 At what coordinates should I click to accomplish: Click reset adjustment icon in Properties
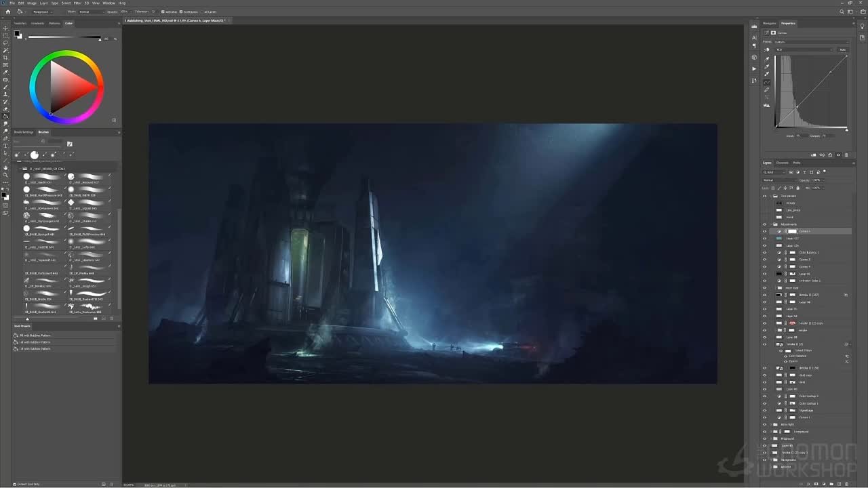tap(831, 155)
